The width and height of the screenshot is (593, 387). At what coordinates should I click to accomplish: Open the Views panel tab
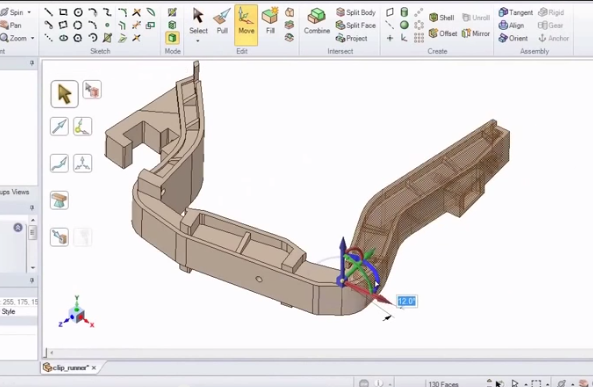(x=20, y=192)
